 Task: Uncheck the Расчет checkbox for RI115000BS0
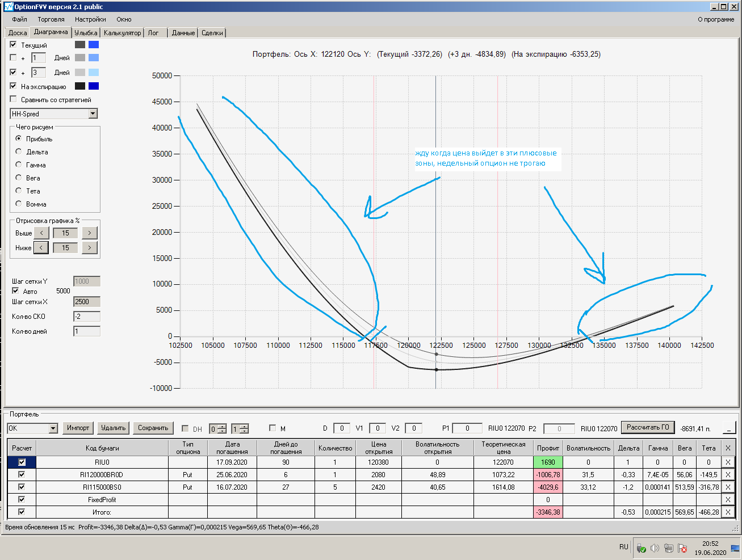point(22,487)
